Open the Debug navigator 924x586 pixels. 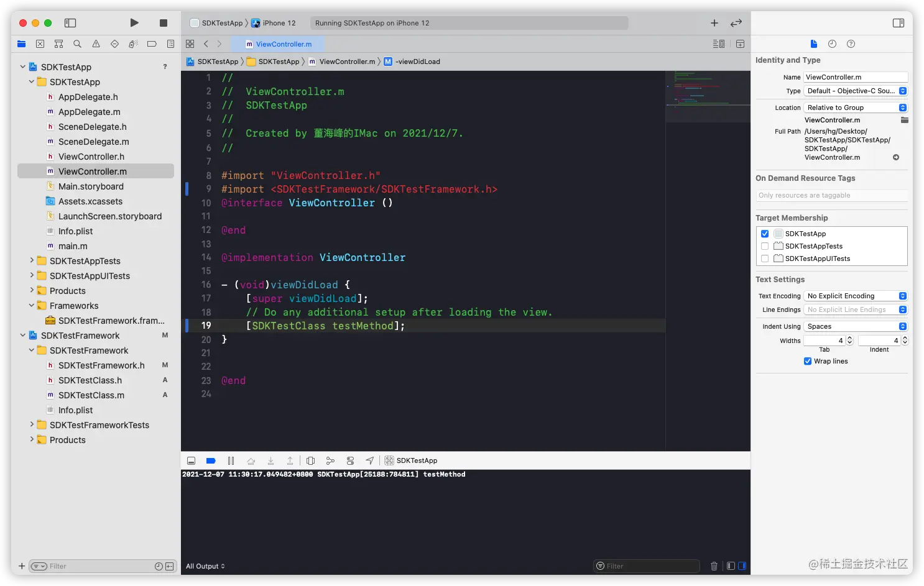133,44
